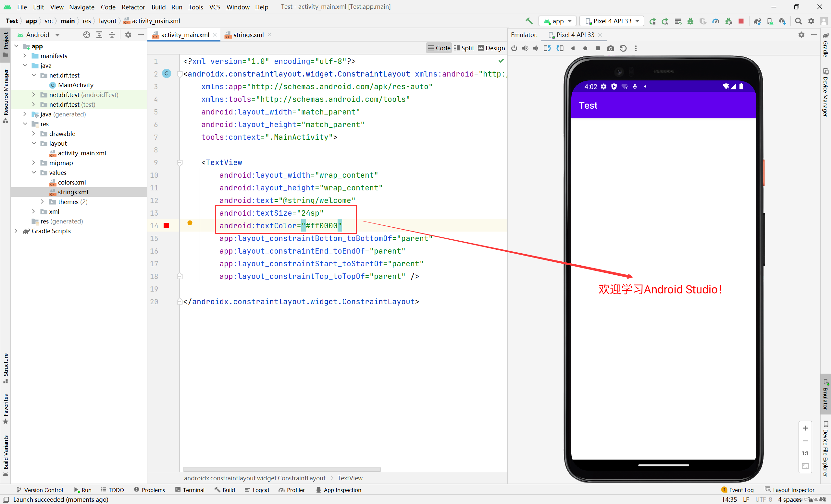This screenshot has width=831, height=504.
Task: Open the Android project view dropdown
Action: coord(38,35)
